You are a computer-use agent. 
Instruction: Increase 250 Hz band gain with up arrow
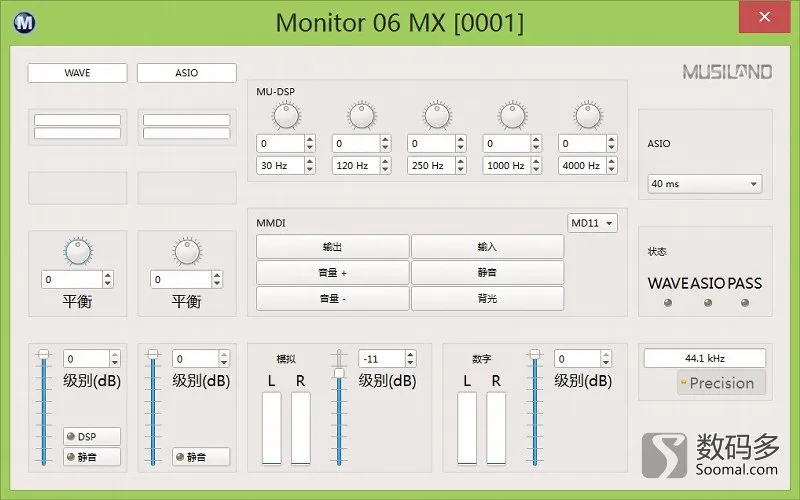click(461, 139)
